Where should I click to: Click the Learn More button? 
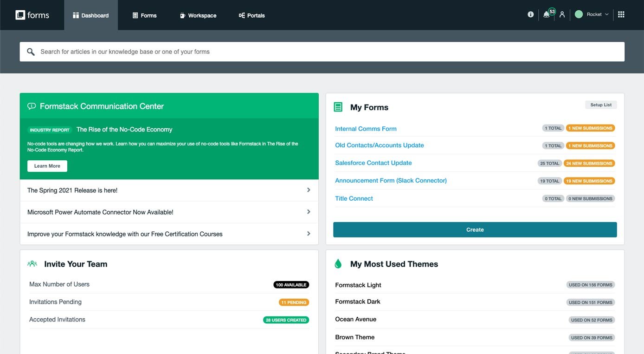pos(47,166)
